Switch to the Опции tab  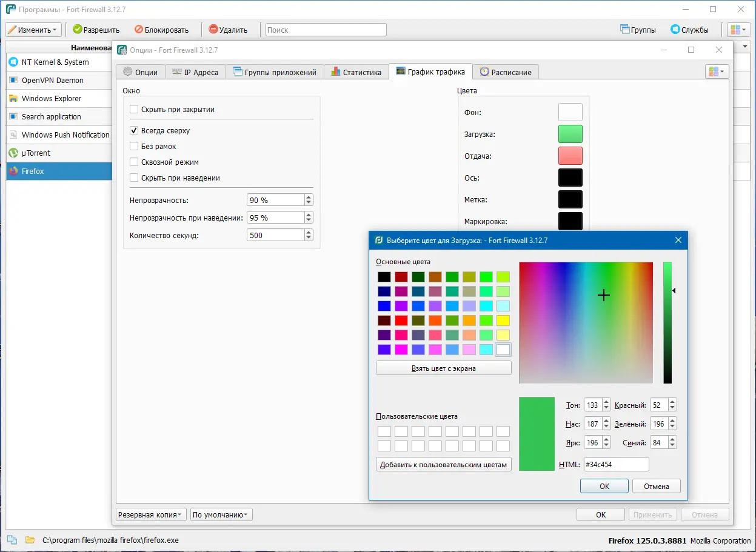[140, 72]
